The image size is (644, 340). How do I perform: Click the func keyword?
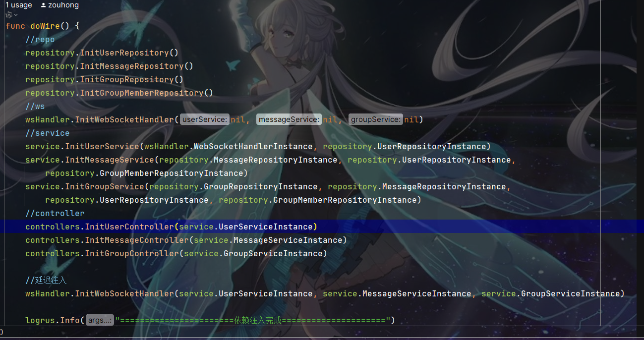[15, 26]
